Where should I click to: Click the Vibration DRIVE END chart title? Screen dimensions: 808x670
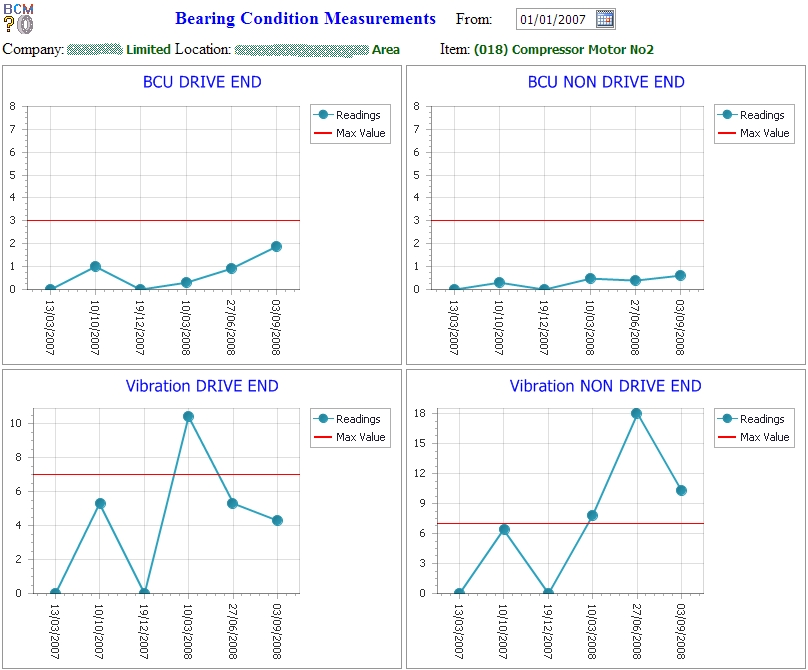202,386
